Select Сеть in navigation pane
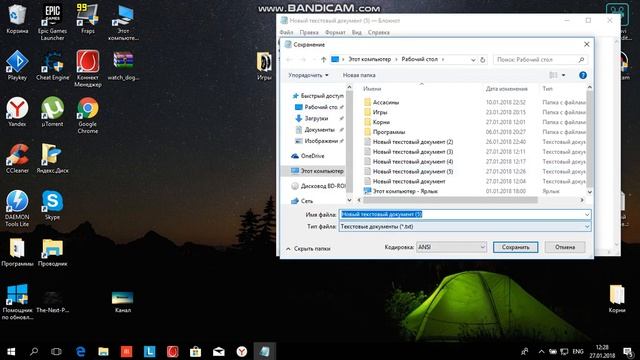This screenshot has height=360, width=640. tap(302, 201)
